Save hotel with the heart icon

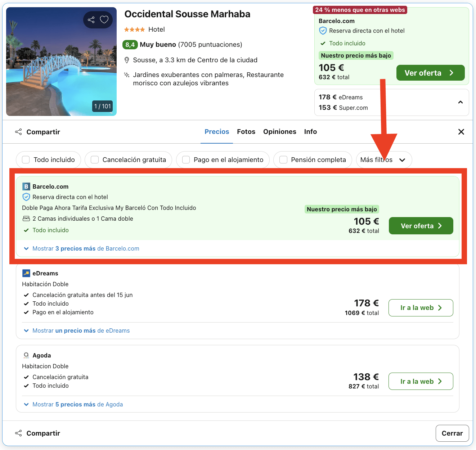[104, 20]
